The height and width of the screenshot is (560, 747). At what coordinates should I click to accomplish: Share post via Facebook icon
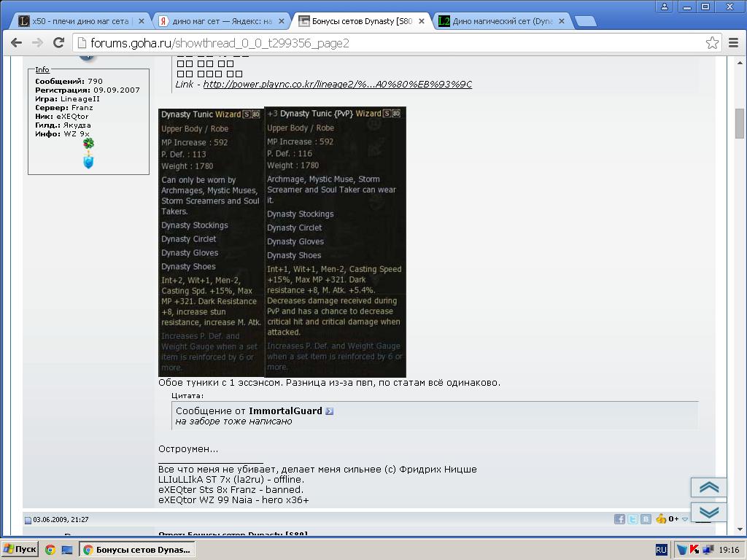point(619,519)
